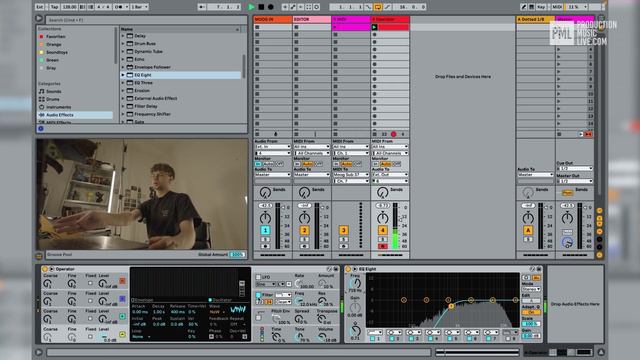Select the Soundtoys collection
640x360 pixels.
57,52
